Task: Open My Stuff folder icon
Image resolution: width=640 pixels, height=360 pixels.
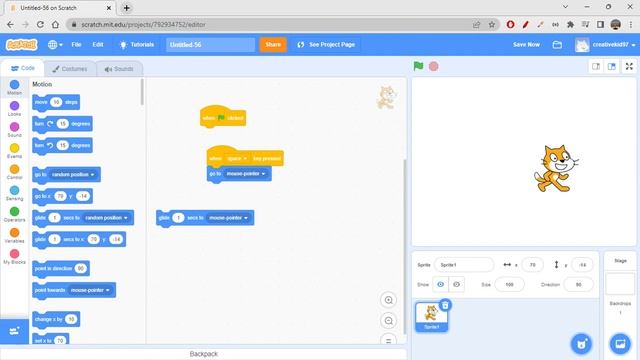Action: click(x=557, y=44)
